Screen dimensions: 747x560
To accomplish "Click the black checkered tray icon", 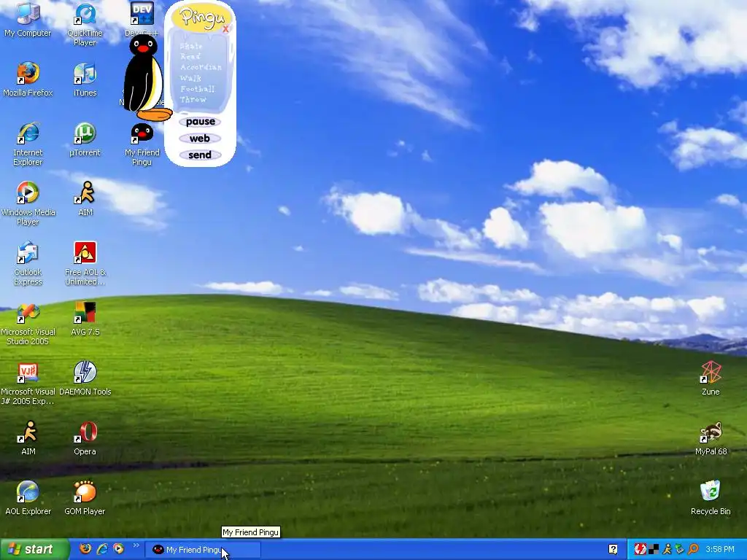I will pos(654,550).
